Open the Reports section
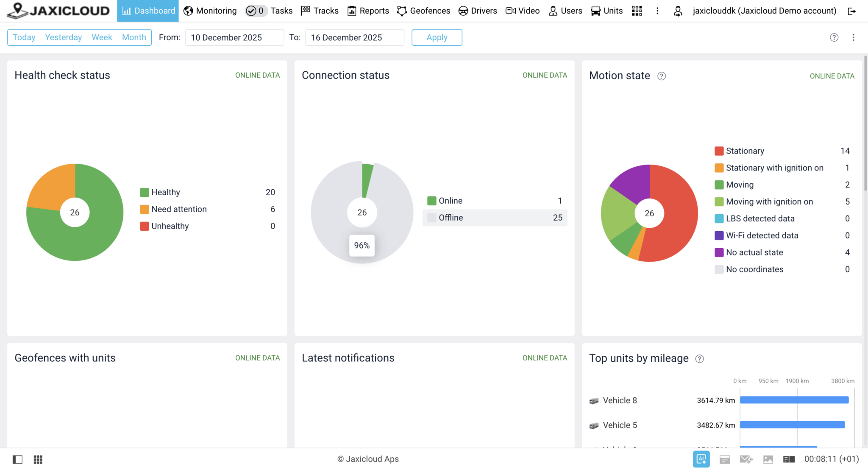The height and width of the screenshot is (470, 868). pyautogui.click(x=368, y=11)
